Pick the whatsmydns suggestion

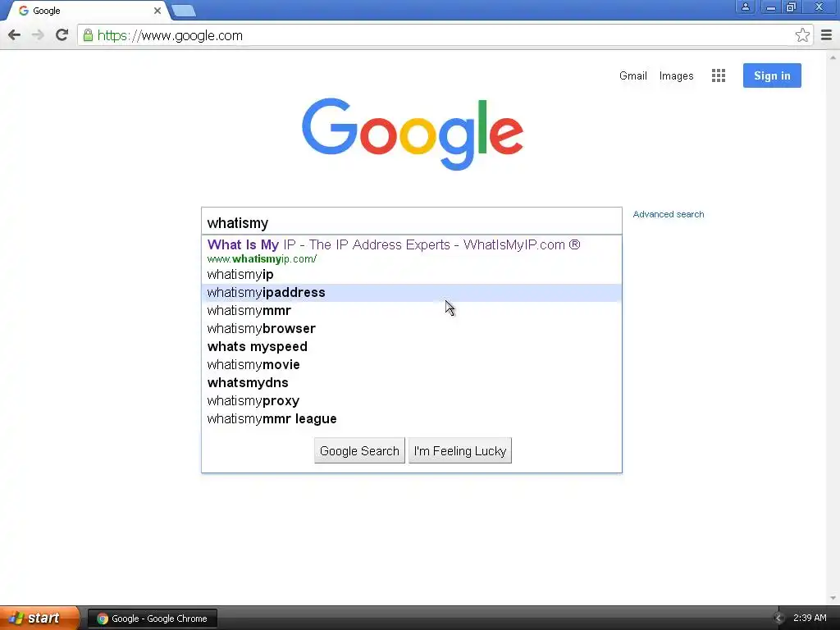(x=412, y=383)
